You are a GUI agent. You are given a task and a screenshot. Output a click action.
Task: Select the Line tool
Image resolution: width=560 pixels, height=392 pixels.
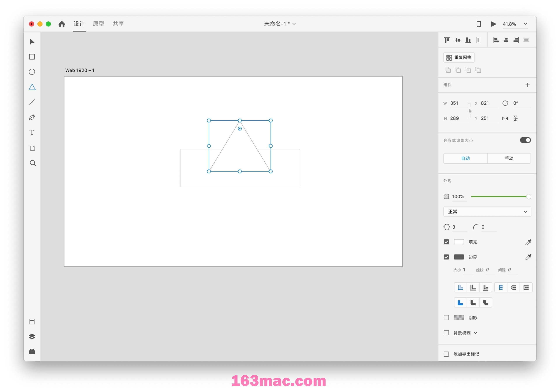32,102
